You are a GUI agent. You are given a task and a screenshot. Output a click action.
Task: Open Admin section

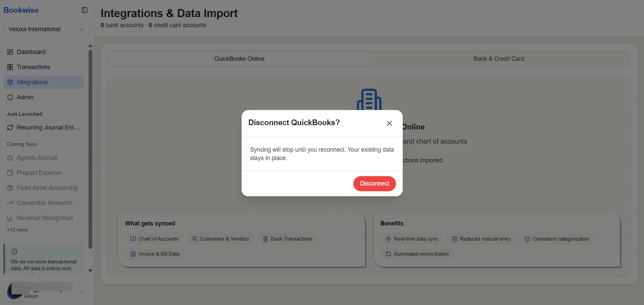[44, 97]
